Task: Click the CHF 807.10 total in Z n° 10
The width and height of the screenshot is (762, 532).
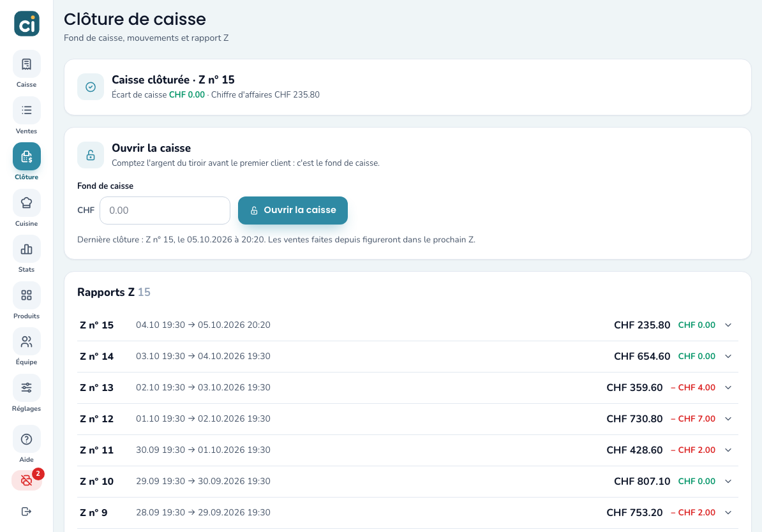Action: tap(642, 481)
